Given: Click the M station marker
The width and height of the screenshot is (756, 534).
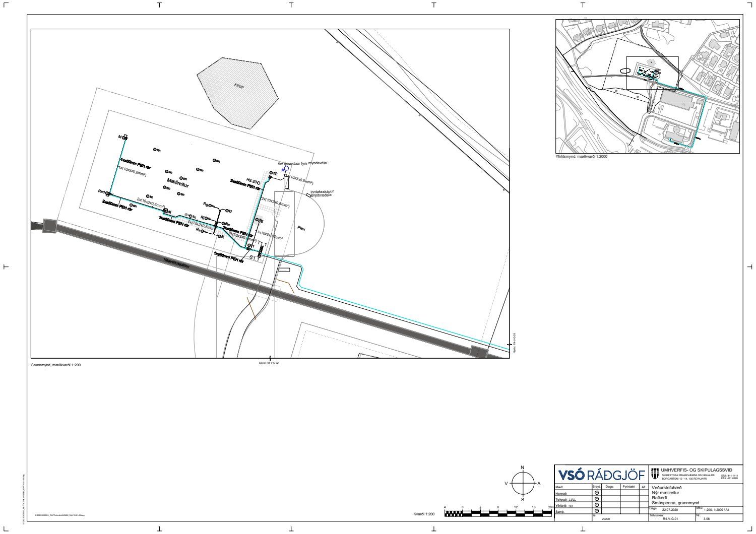Looking at the screenshot, I should (x=124, y=137).
